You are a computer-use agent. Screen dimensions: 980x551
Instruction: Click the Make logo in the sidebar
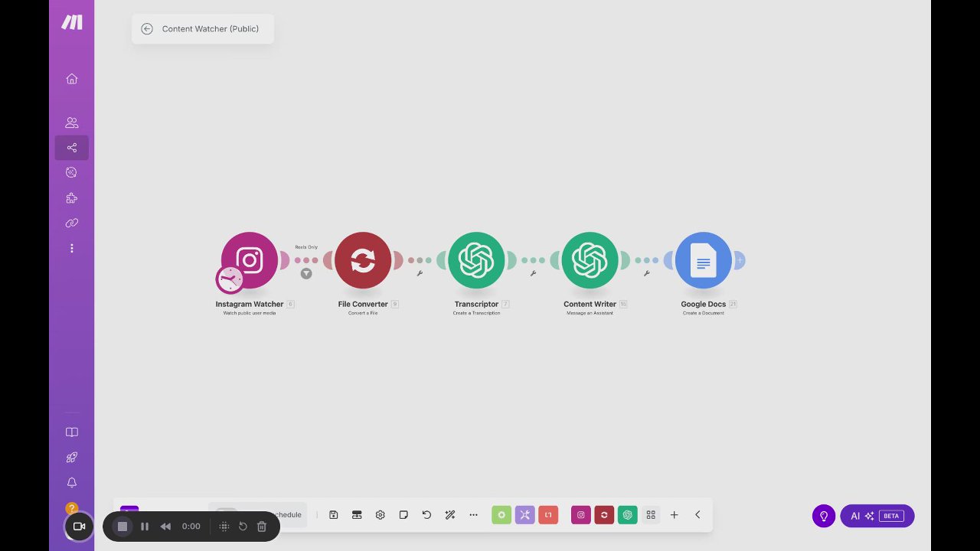[72, 22]
